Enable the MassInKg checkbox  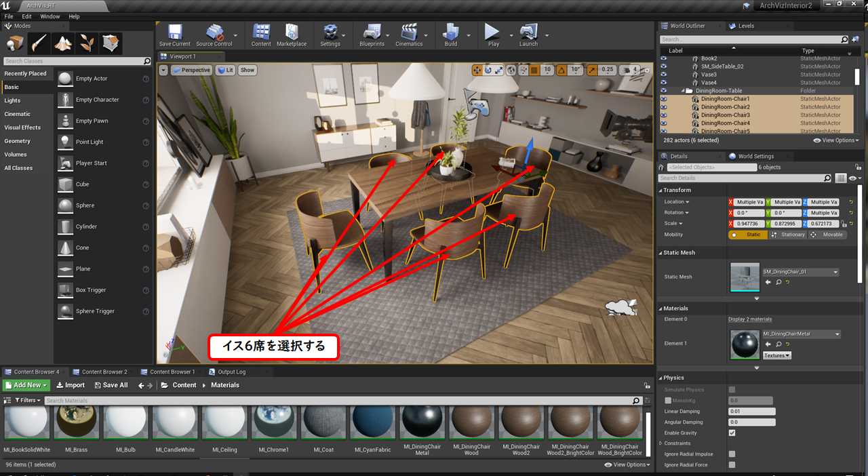pos(669,401)
